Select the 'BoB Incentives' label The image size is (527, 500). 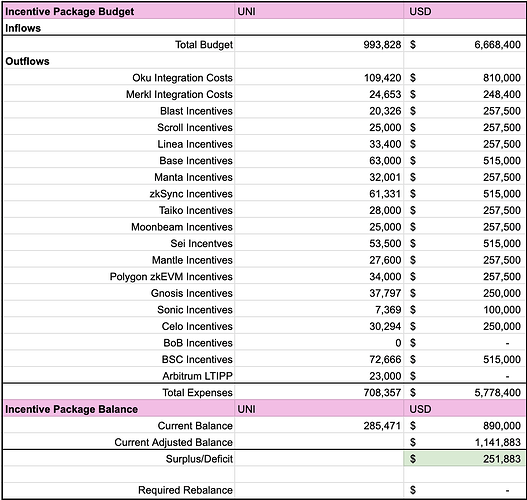[198, 343]
